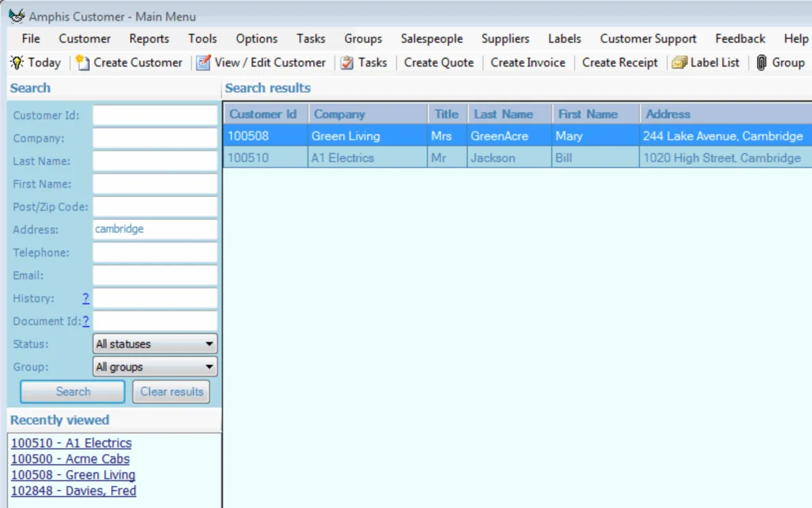Sort results by Last Name column header

(503, 114)
